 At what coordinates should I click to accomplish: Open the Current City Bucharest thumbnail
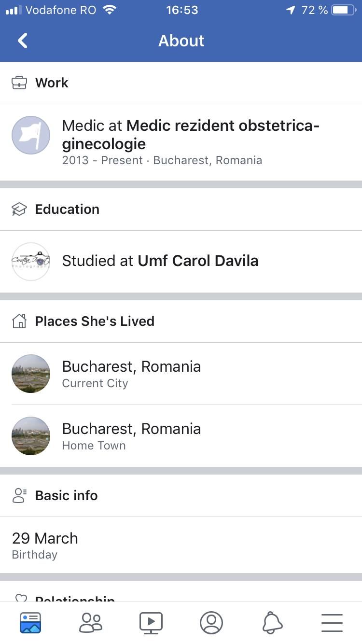tap(31, 374)
